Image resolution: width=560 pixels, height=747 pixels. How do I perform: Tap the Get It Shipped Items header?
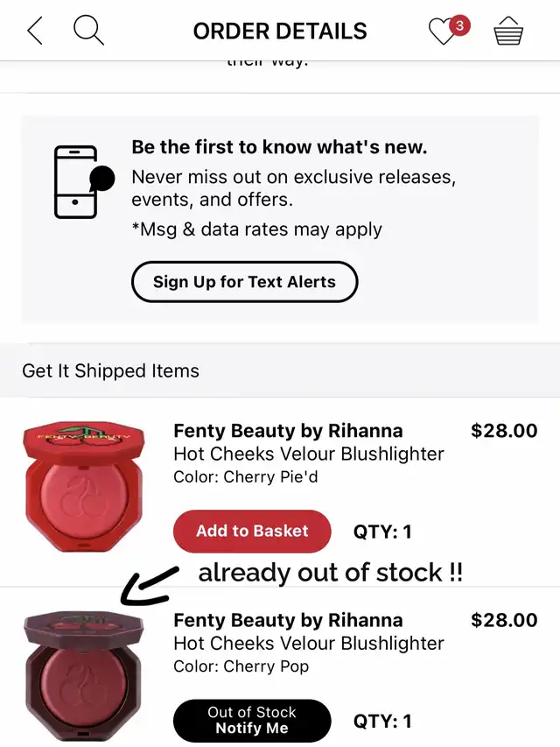(110, 370)
